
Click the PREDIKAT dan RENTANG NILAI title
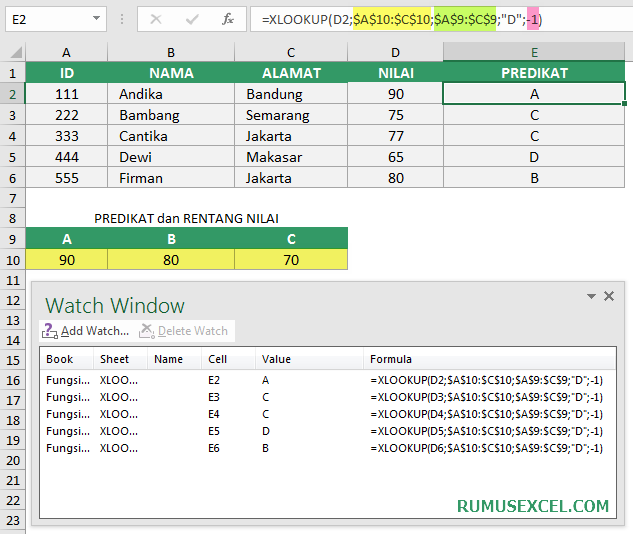[186, 218]
